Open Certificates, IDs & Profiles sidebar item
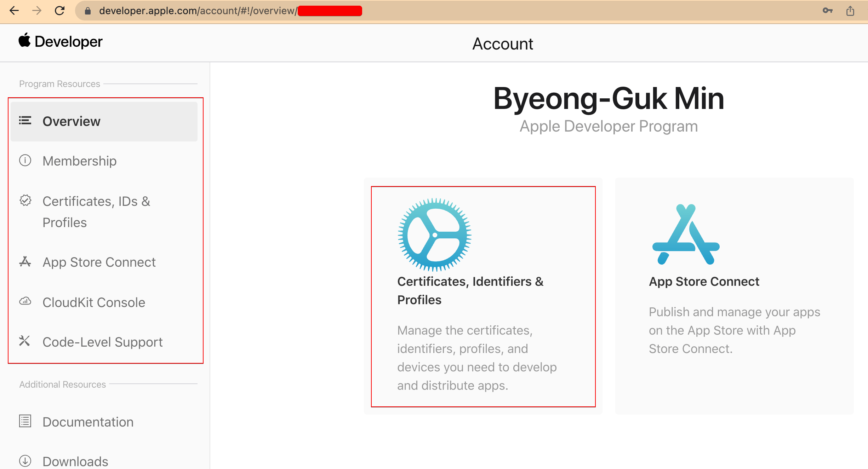868x469 pixels. pyautogui.click(x=104, y=212)
